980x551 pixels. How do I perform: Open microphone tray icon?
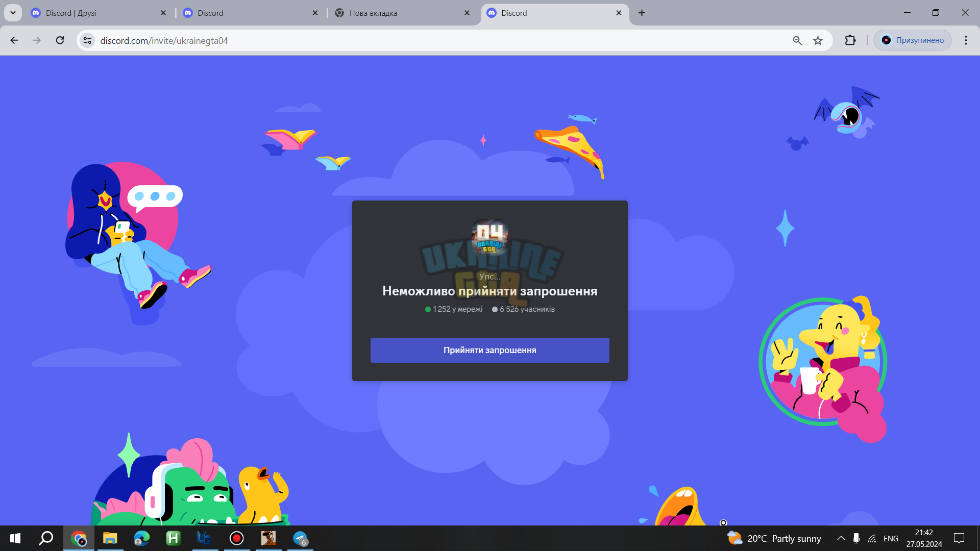tap(856, 538)
